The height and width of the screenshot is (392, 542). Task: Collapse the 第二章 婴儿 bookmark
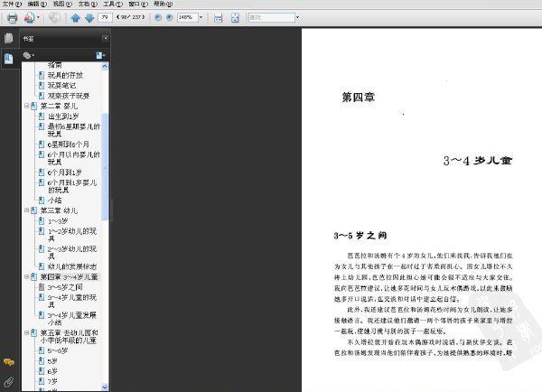tap(26, 106)
